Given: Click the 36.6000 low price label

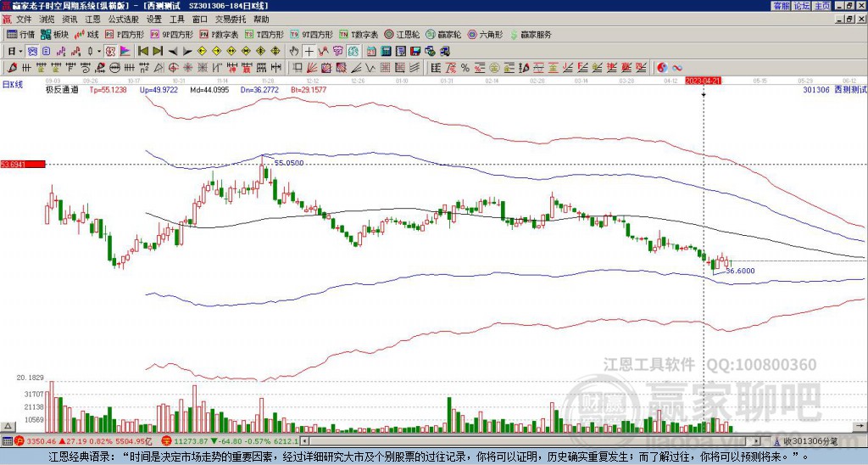Looking at the screenshot, I should [740, 271].
